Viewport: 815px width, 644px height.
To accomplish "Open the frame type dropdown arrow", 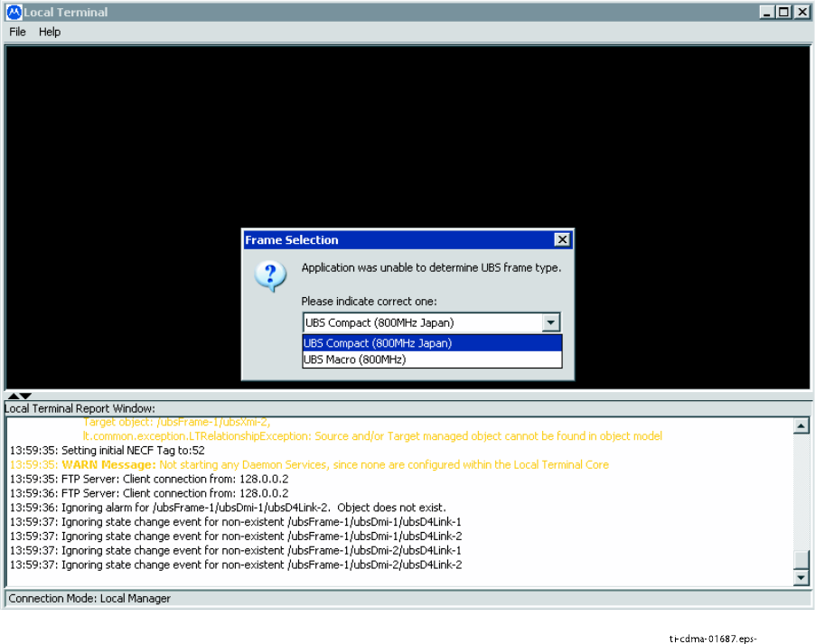I will click(x=550, y=322).
